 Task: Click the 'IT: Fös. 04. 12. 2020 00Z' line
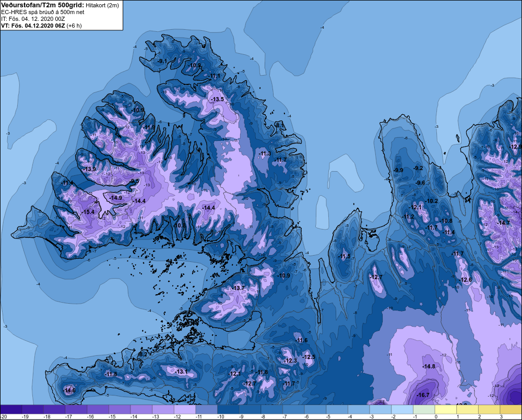click(x=33, y=19)
